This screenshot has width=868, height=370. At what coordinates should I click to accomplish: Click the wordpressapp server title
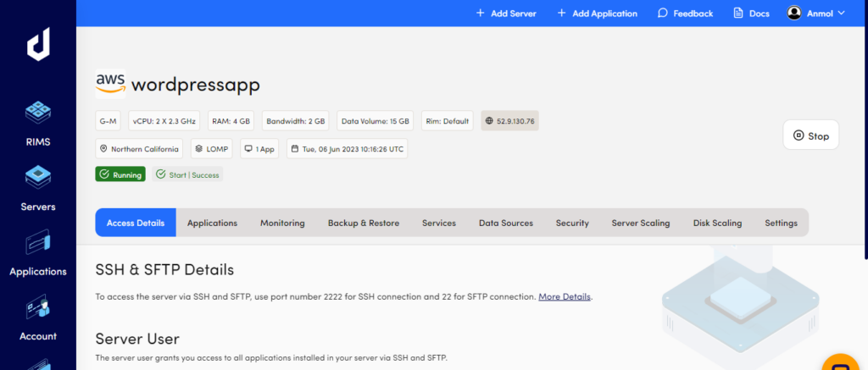(x=196, y=86)
